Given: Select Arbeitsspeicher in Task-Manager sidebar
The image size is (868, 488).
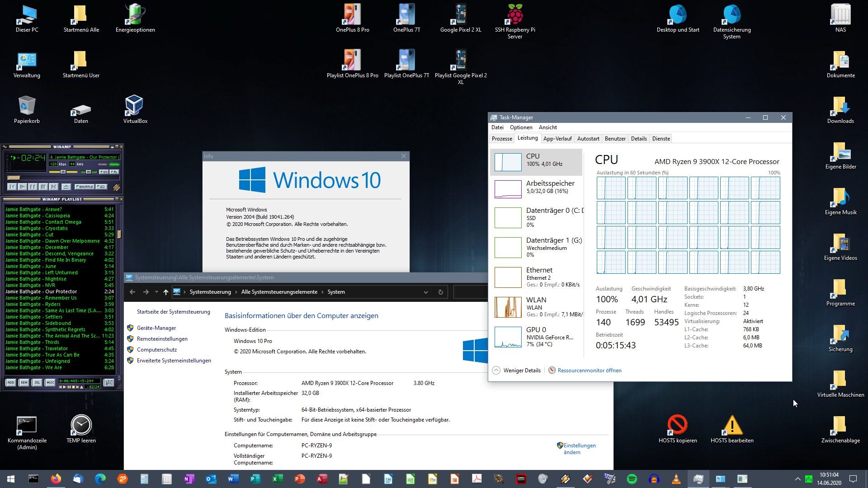Looking at the screenshot, I should 537,189.
